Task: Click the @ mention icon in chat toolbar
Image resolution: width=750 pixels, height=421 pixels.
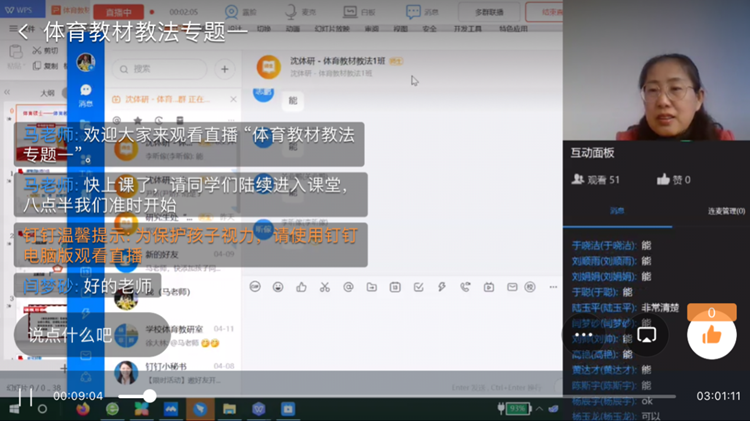Action: tap(348, 287)
